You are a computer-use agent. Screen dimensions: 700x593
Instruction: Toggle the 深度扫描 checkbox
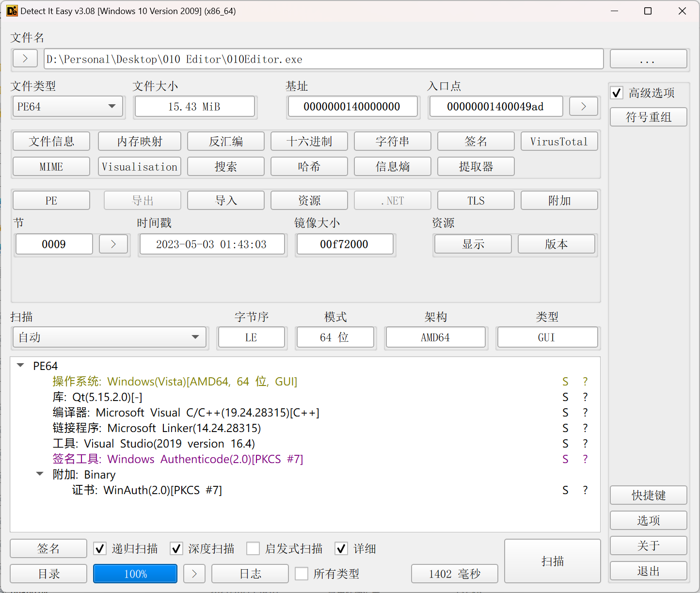click(176, 548)
